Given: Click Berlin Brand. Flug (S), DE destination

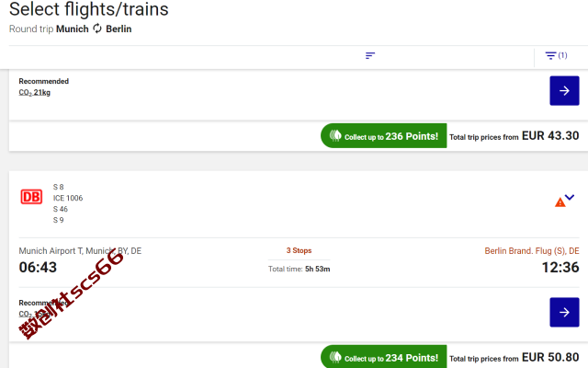Looking at the screenshot, I should (532, 251).
